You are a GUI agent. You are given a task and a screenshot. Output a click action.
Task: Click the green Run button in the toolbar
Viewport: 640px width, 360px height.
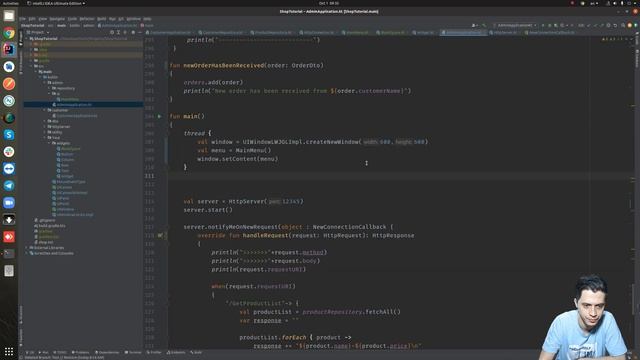(x=543, y=25)
